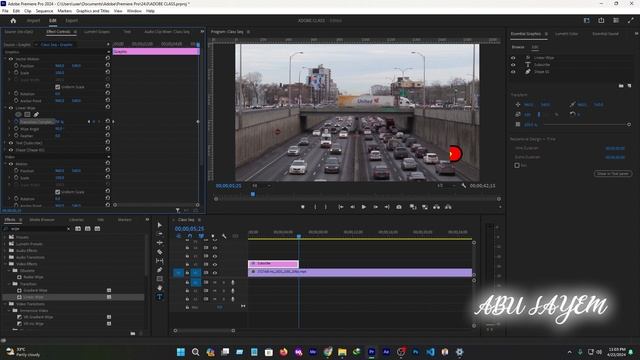The image size is (640, 360).
Task: Collapse the Vector Motion section
Action: 6,59
